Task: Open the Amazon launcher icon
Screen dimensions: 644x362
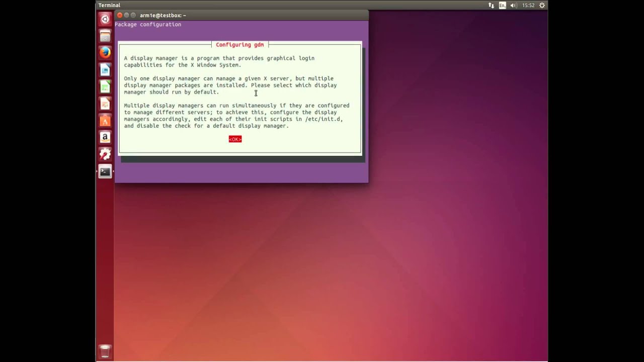Action: point(105,137)
